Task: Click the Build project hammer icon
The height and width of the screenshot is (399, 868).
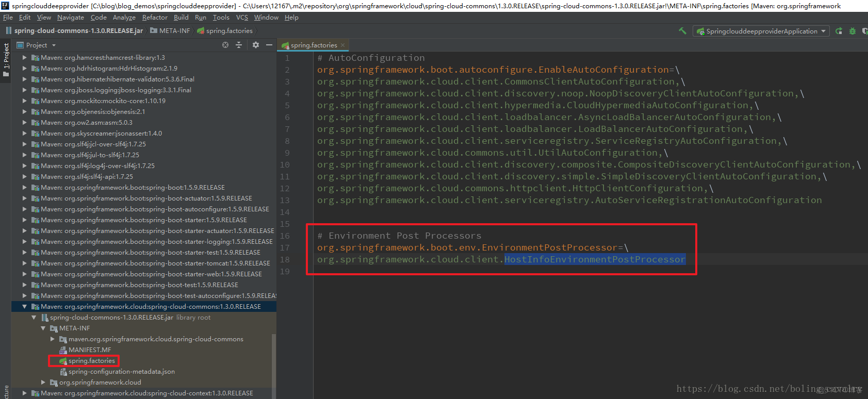Action: tap(682, 31)
